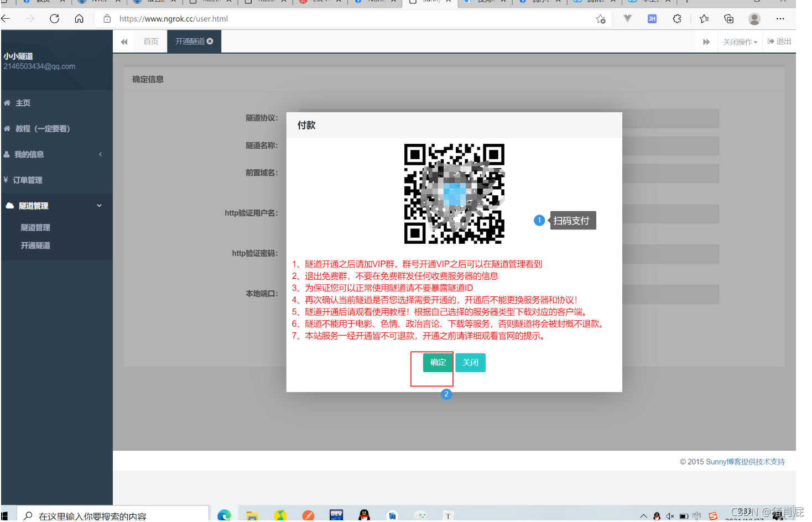Image resolution: width=812 pixels, height=522 pixels.
Task: Click the address bar URL field
Action: coord(354,19)
